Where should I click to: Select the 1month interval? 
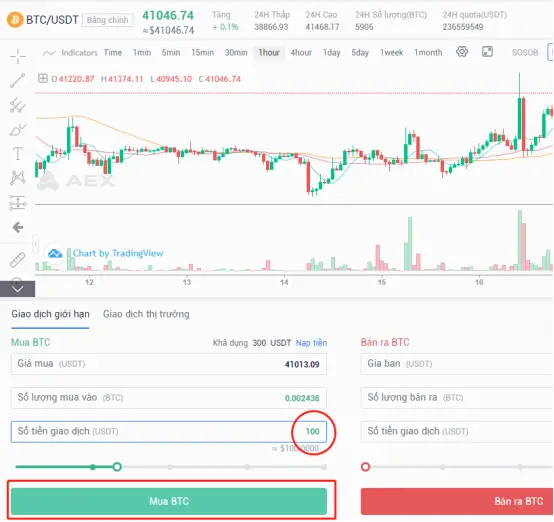428,53
